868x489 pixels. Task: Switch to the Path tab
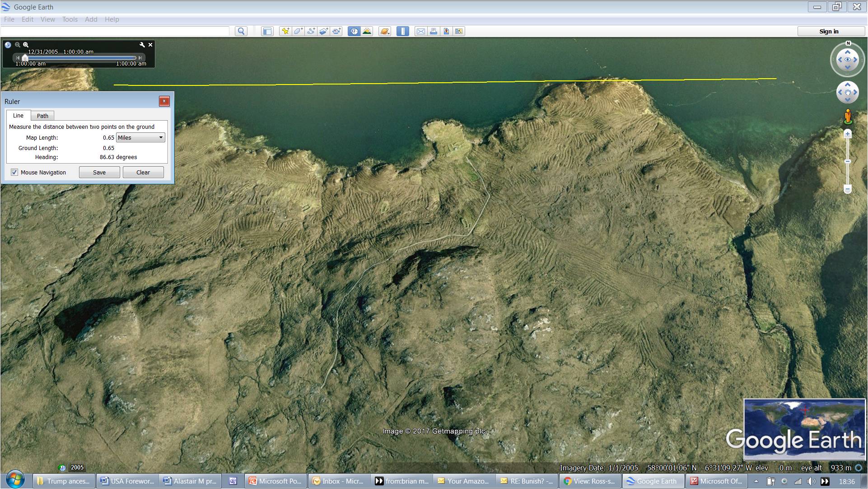pyautogui.click(x=42, y=116)
